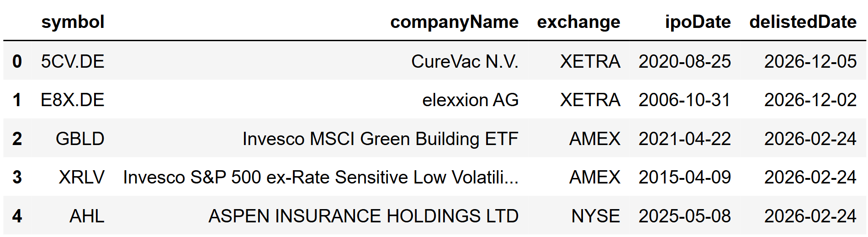The width and height of the screenshot is (868, 237).
Task: Click the companyName column header
Action: coord(454,22)
